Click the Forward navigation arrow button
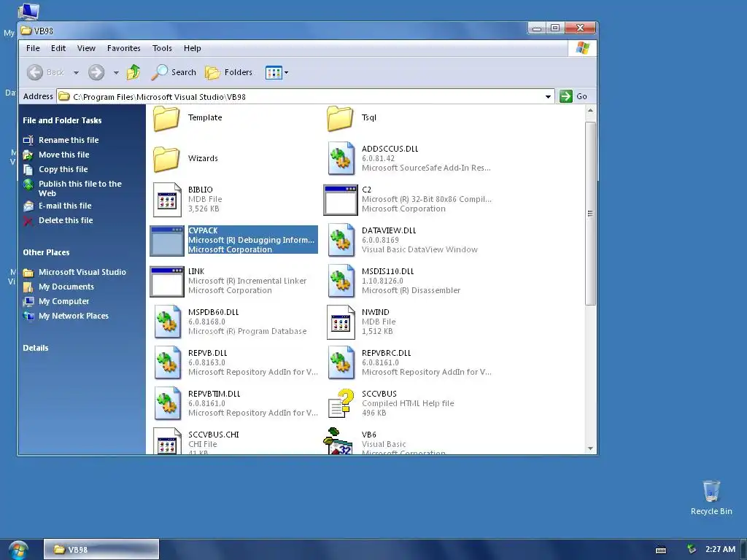The image size is (747, 560). [96, 72]
